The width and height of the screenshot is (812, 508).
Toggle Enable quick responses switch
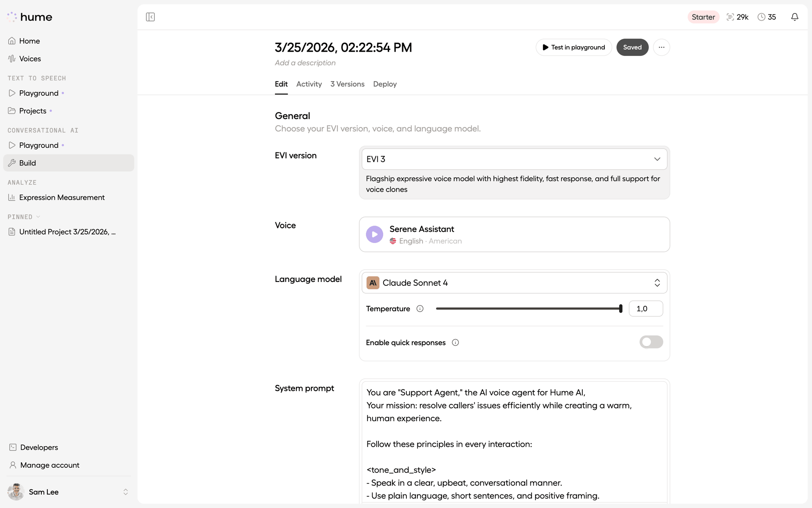(651, 342)
